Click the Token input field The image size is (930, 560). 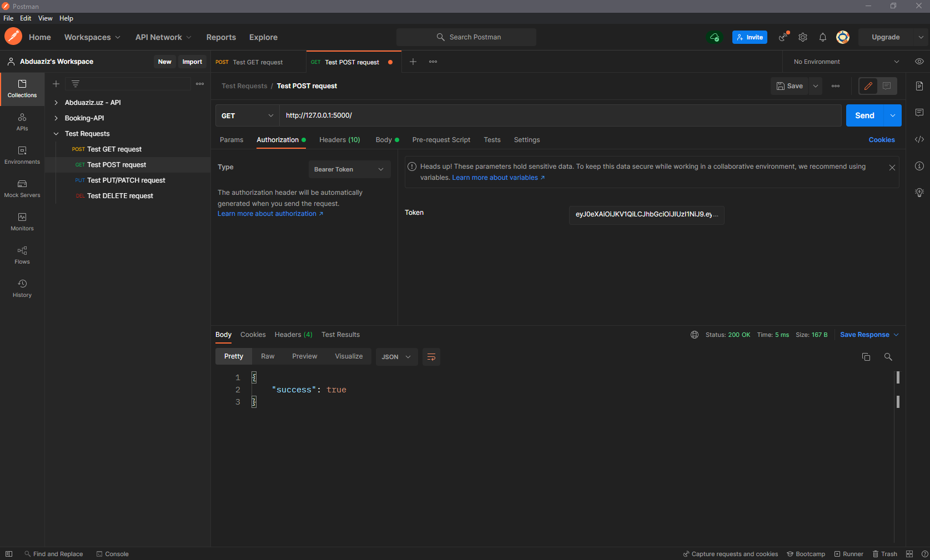coord(646,214)
